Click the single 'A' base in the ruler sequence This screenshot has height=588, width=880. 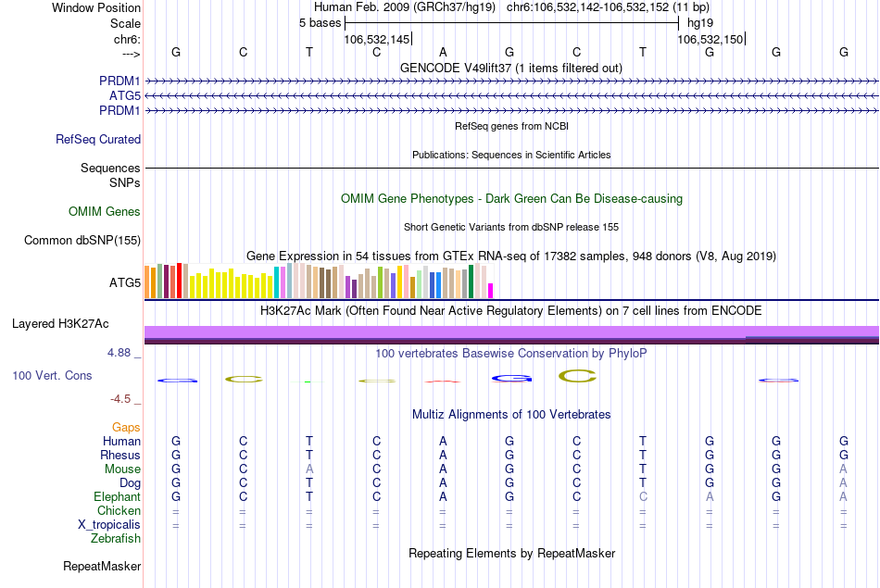[443, 52]
